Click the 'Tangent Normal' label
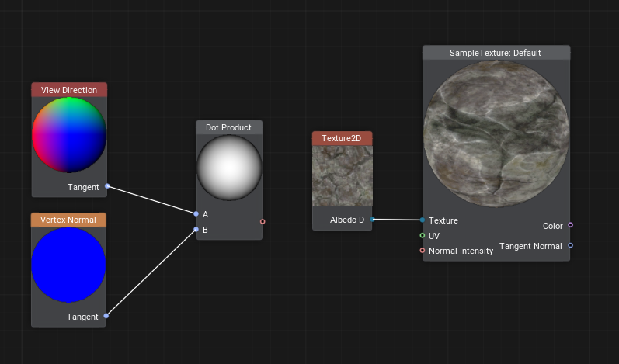The image size is (619, 364). [530, 246]
